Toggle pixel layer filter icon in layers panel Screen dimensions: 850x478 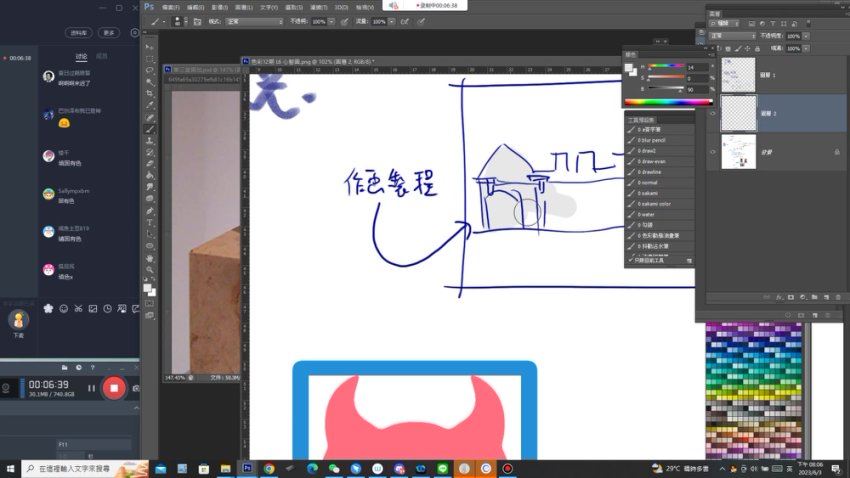point(751,24)
